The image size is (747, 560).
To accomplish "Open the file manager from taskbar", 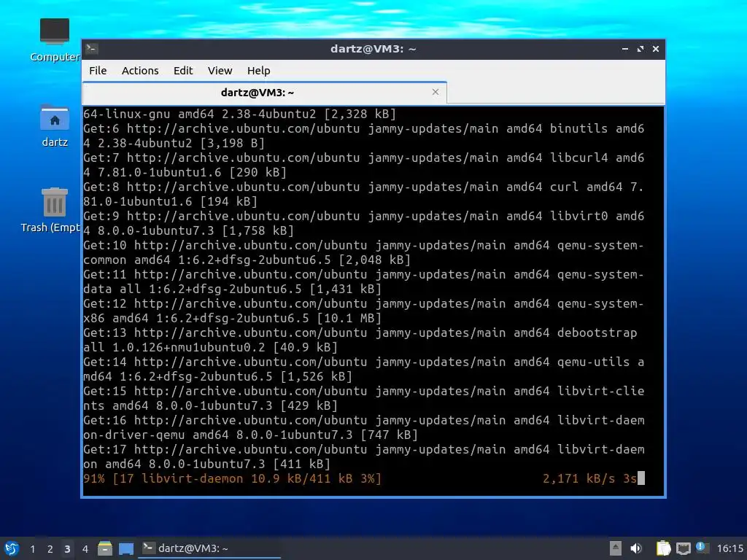I will coord(105,548).
